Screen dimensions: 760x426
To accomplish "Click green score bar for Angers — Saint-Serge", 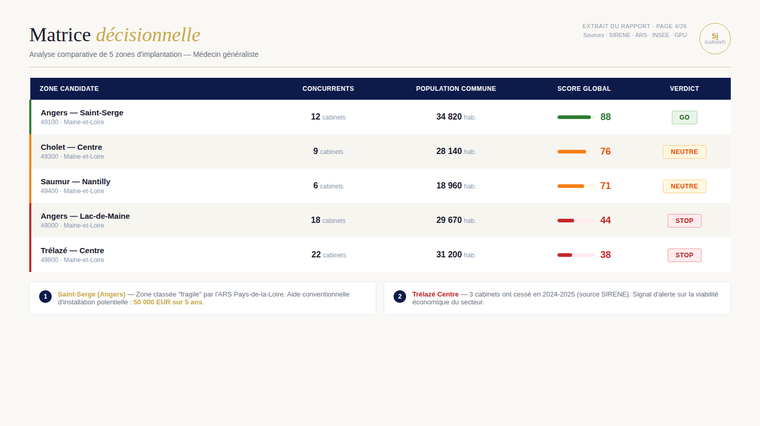I will 574,117.
